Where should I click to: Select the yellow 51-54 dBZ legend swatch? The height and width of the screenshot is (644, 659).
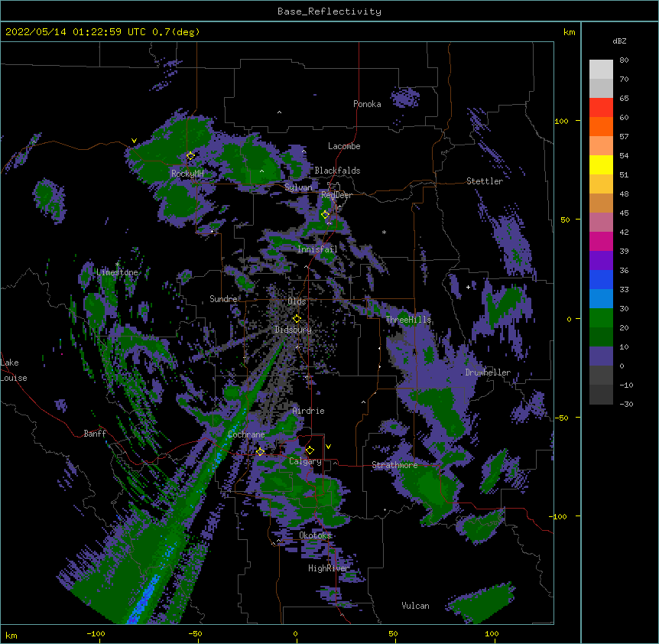[601, 164]
